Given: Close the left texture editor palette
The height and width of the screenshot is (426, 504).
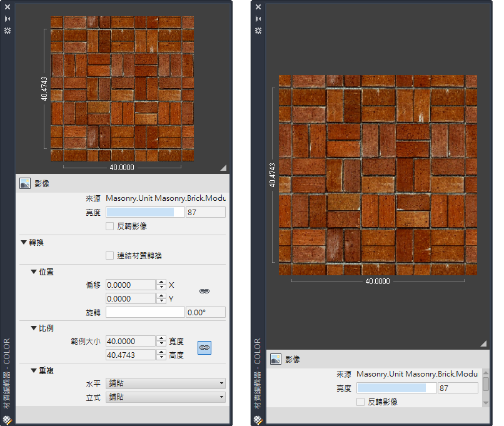Looking at the screenshot, I should click(8, 7).
